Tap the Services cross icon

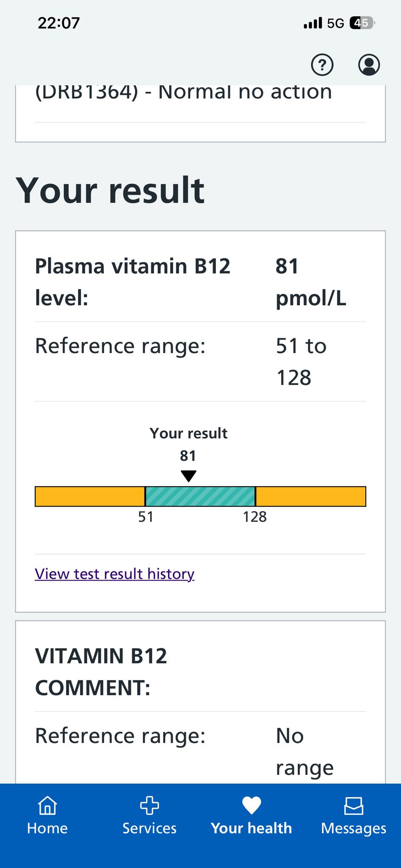[149, 805]
